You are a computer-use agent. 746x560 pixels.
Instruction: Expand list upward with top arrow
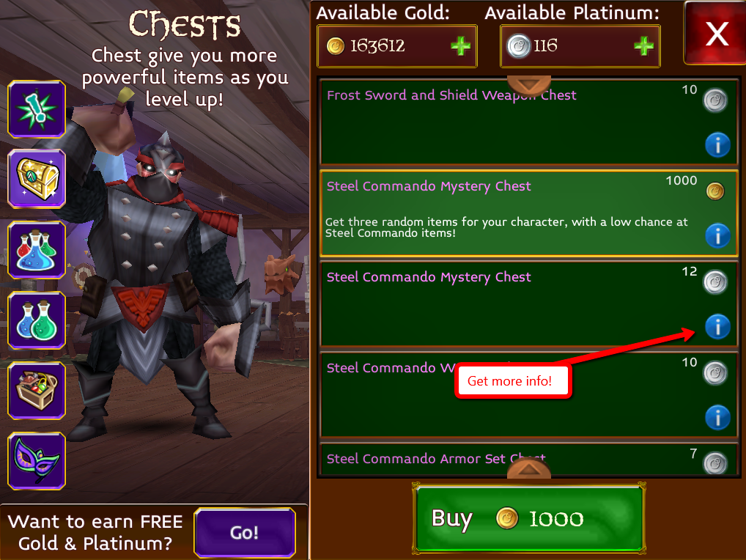point(529,85)
